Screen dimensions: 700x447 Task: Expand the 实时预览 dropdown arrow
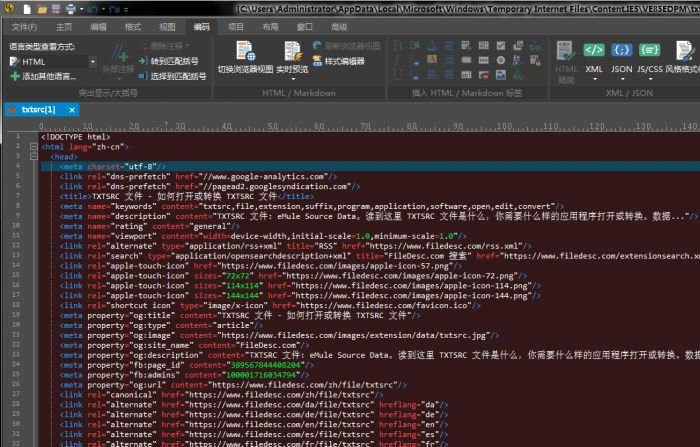pyautogui.click(x=293, y=79)
